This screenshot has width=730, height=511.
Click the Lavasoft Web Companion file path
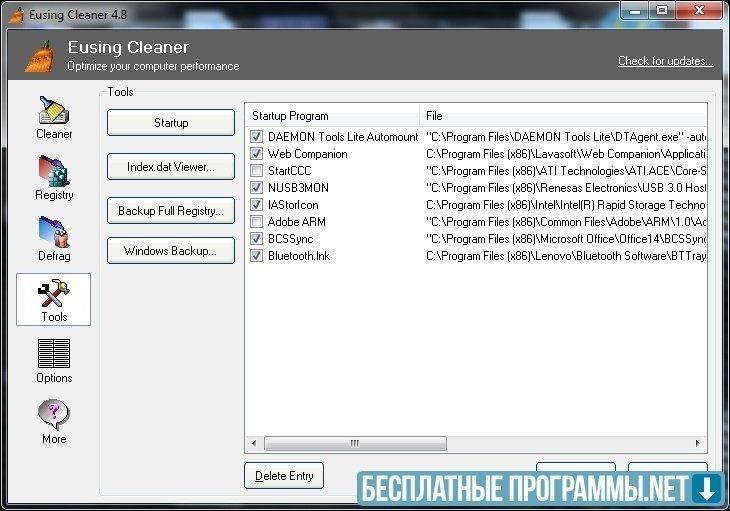(x=566, y=154)
